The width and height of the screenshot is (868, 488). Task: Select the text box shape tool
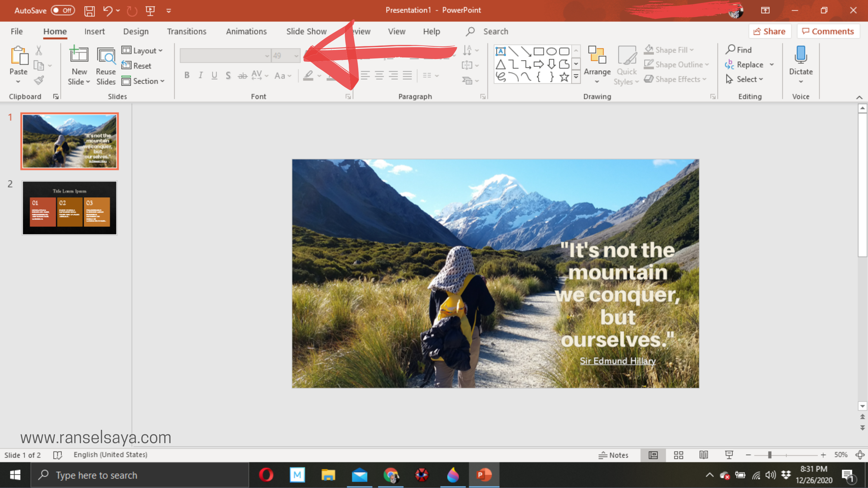[x=500, y=51]
